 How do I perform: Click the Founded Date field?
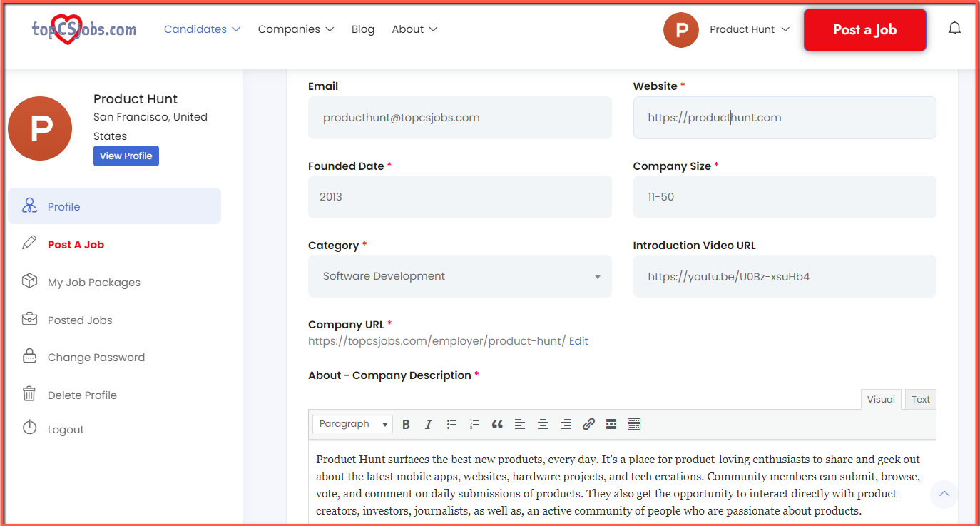pos(460,197)
